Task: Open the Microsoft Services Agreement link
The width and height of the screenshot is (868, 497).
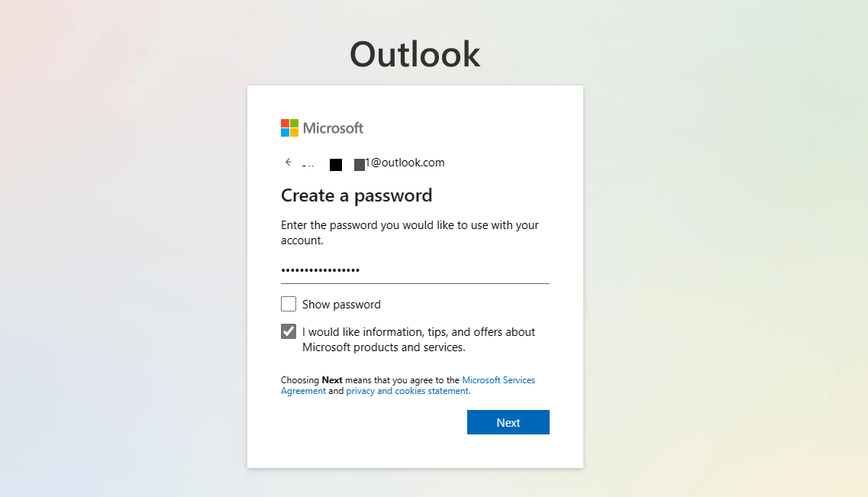Action: coord(499,379)
